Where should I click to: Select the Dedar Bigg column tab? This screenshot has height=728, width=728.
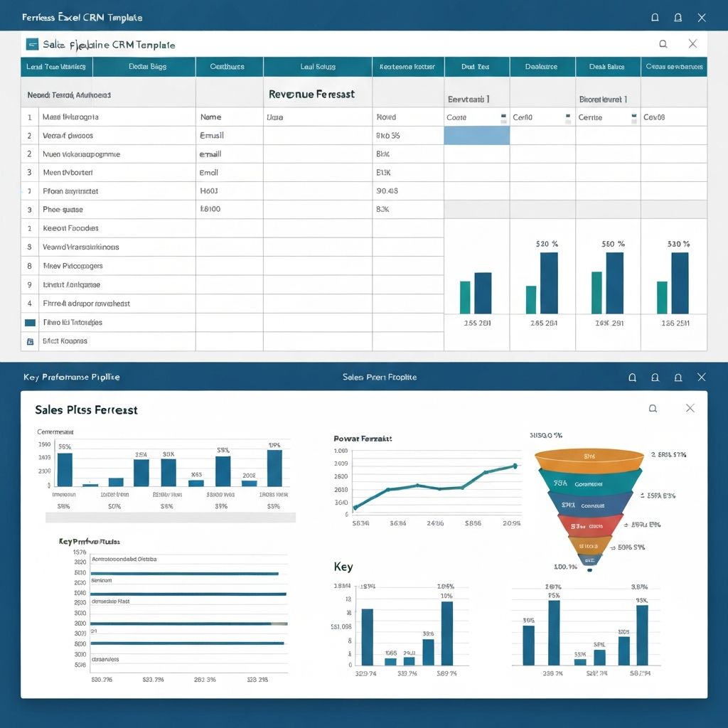coord(144,67)
